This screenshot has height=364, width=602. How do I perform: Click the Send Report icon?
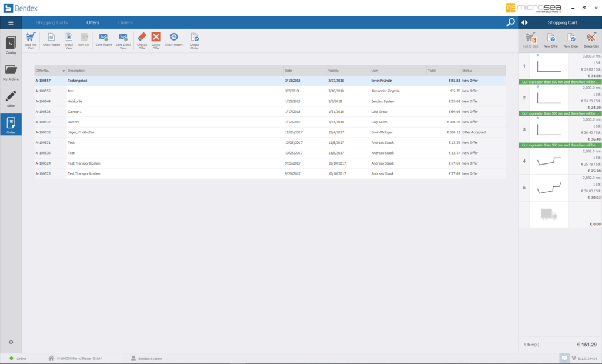point(103,39)
